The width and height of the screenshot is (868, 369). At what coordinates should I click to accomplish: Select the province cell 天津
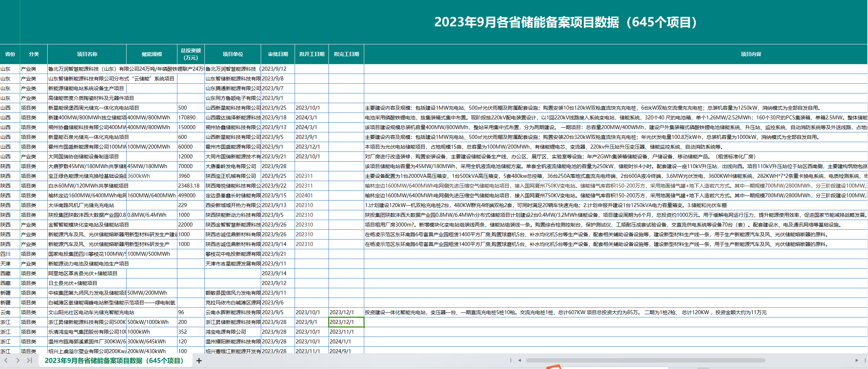pyautogui.click(x=10, y=264)
